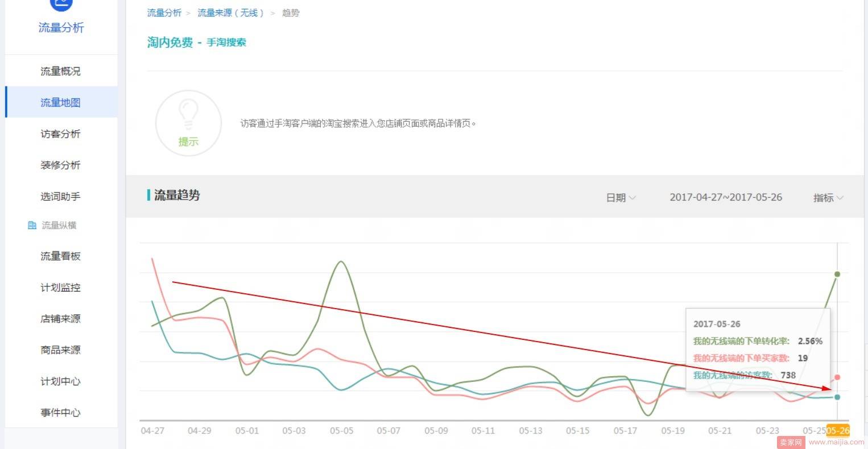The width and height of the screenshot is (868, 449).
Task: Open 计划监控 page
Action: pyautogui.click(x=60, y=287)
